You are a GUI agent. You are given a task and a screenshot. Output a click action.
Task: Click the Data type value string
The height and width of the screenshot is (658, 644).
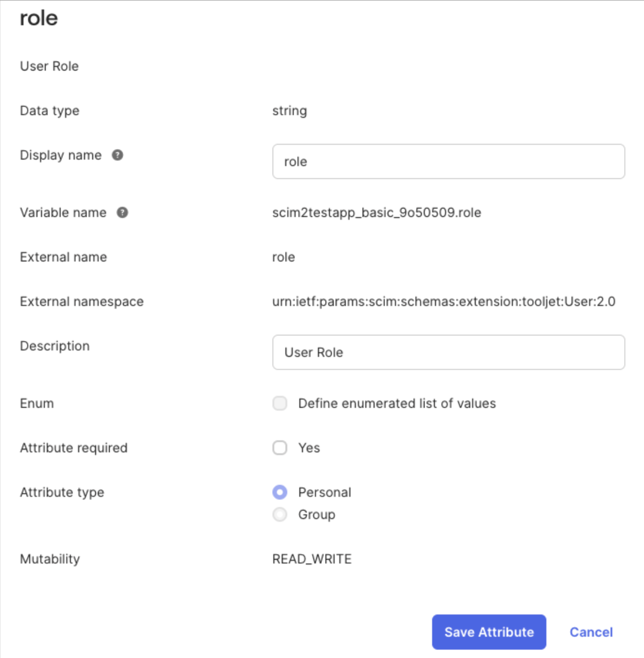tap(290, 111)
